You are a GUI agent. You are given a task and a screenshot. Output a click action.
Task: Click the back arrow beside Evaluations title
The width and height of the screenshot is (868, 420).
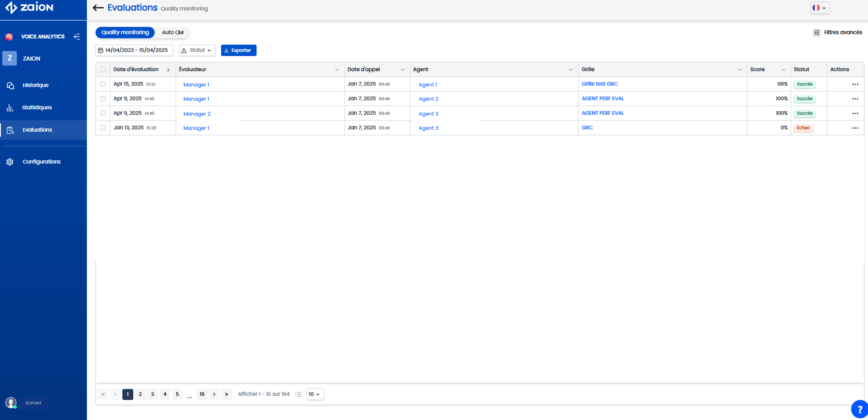point(98,8)
